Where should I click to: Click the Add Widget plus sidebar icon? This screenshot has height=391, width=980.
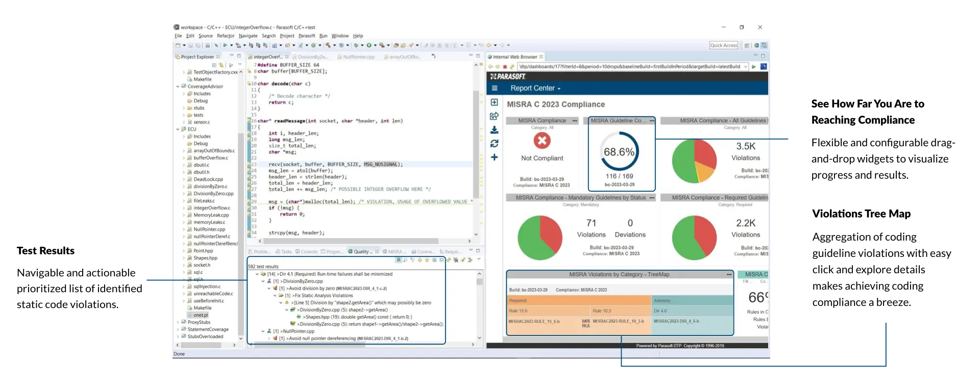click(x=494, y=158)
